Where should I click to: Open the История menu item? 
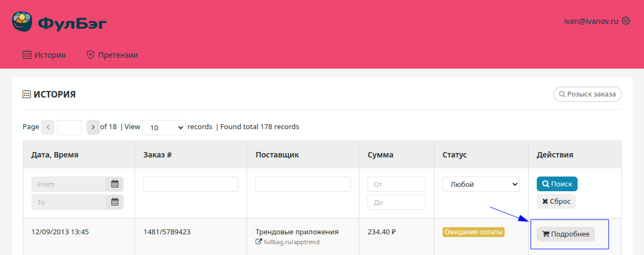pos(44,55)
